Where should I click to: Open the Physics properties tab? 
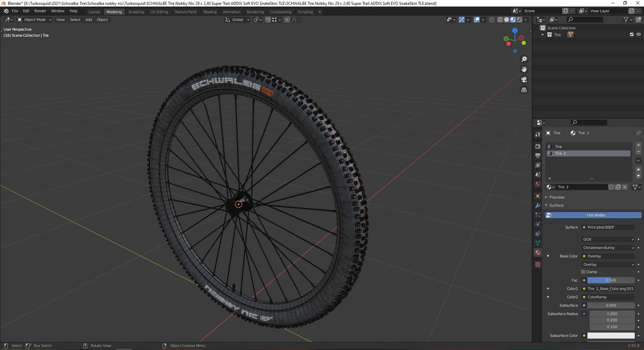[x=538, y=224]
